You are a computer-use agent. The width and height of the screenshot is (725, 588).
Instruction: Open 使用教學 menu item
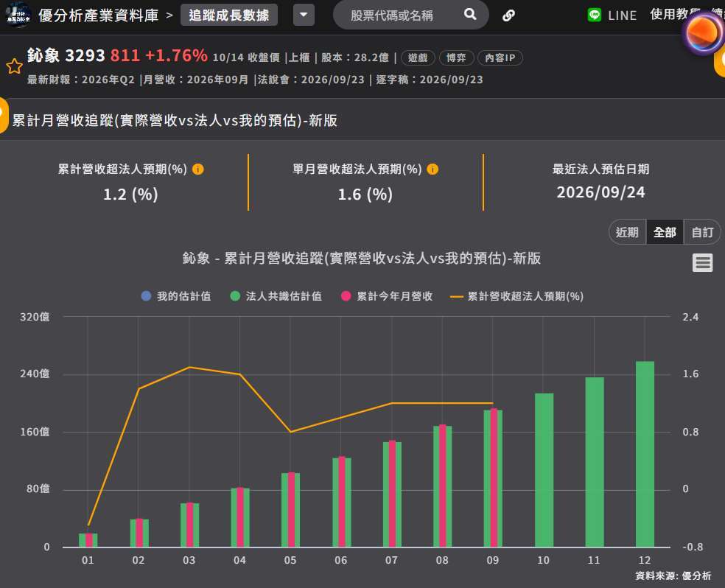point(675,14)
